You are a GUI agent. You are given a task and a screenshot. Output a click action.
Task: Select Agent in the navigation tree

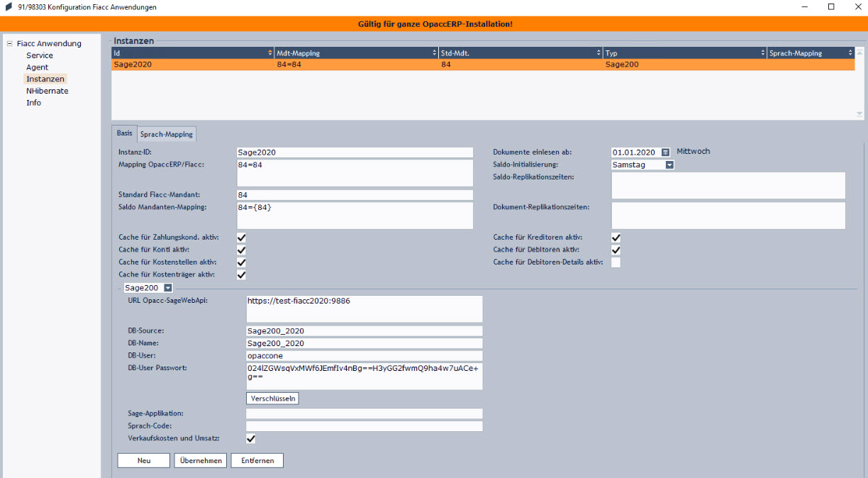tap(38, 67)
